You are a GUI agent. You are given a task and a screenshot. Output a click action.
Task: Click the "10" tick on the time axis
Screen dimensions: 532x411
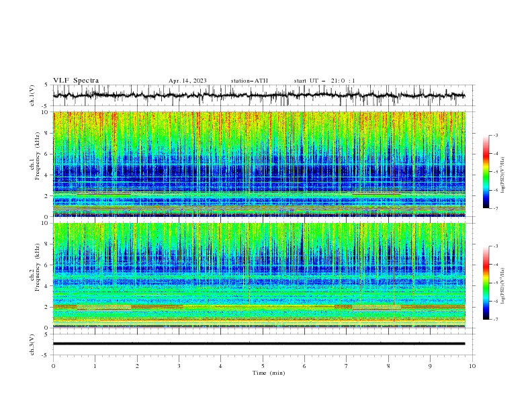[x=472, y=366]
